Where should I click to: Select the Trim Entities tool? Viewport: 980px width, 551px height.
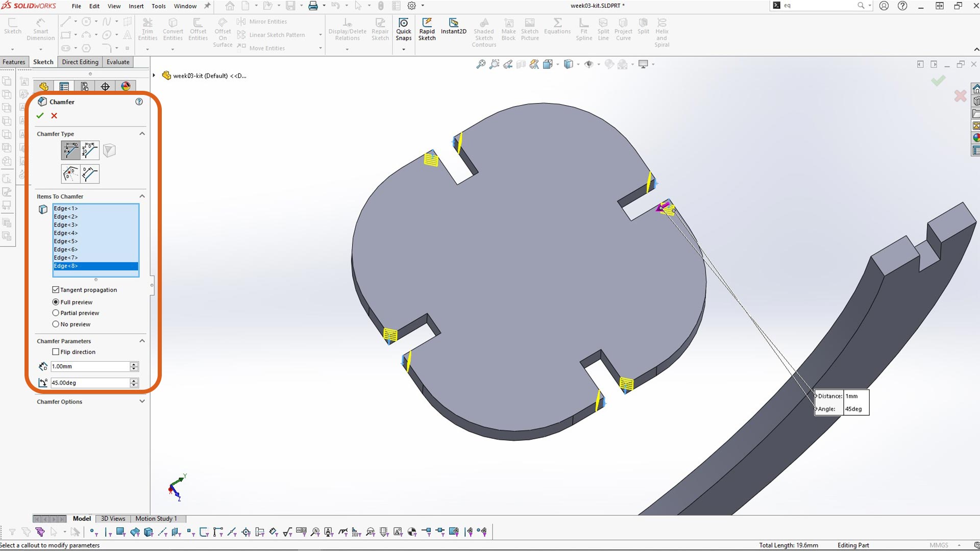click(x=146, y=28)
